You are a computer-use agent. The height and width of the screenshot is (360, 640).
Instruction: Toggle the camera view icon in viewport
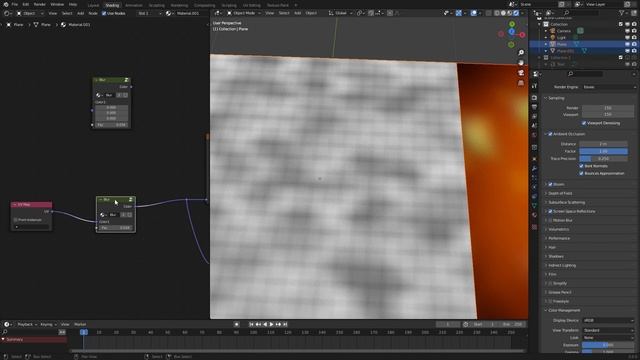click(521, 73)
